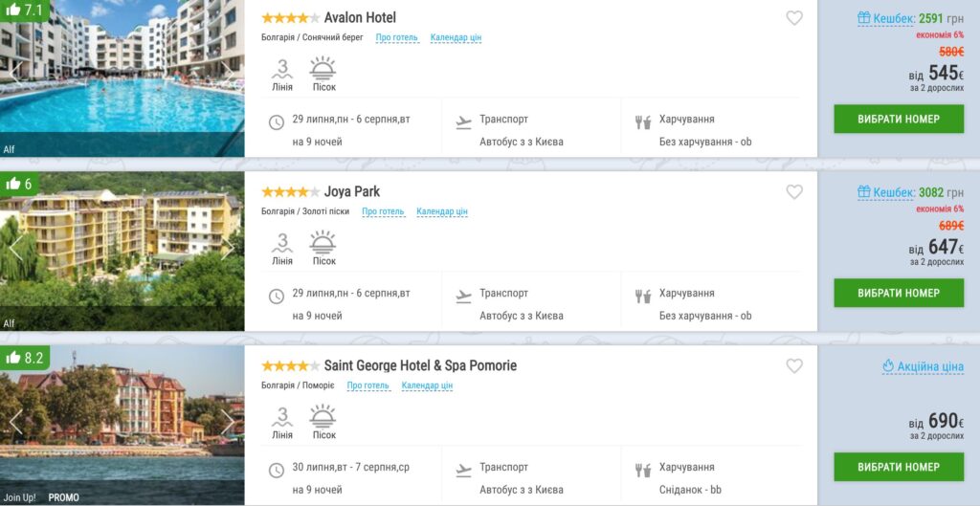Open Про готель link for Joya Park
The width and height of the screenshot is (980, 506).
point(383,211)
